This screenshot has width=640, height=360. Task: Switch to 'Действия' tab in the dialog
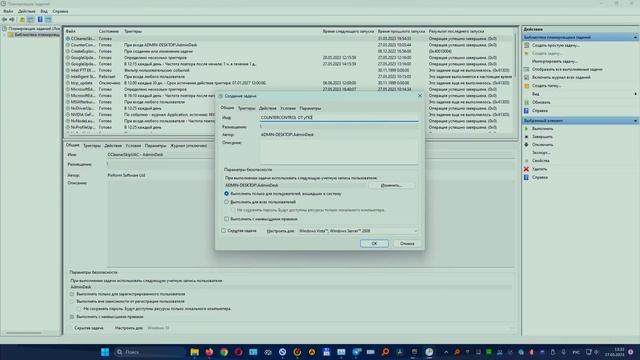click(268, 108)
